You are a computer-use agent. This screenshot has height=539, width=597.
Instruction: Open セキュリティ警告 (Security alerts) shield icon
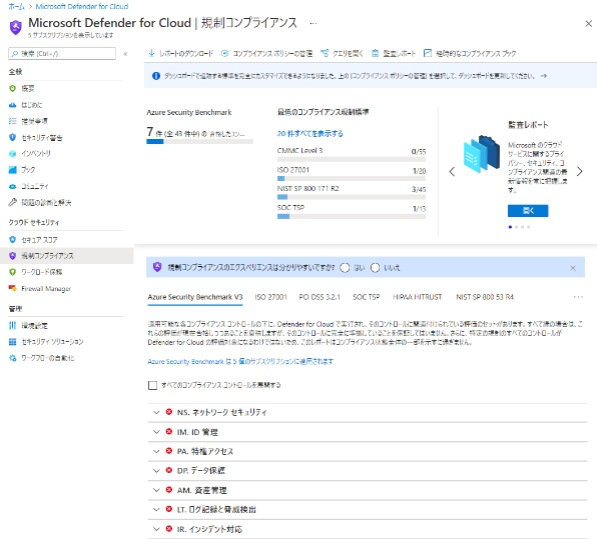coord(13,137)
